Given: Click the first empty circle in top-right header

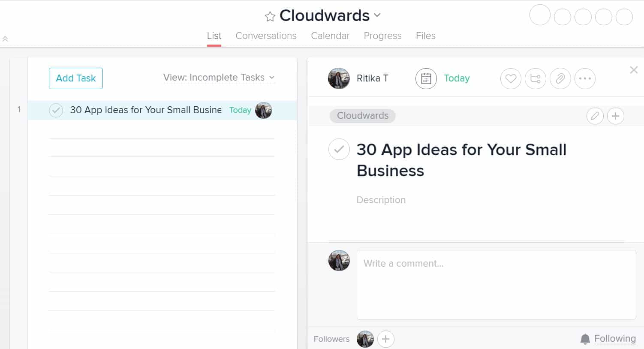Looking at the screenshot, I should 540,15.
